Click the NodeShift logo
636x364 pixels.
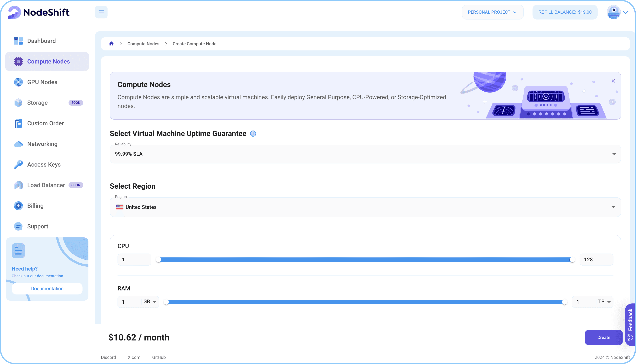pos(39,12)
